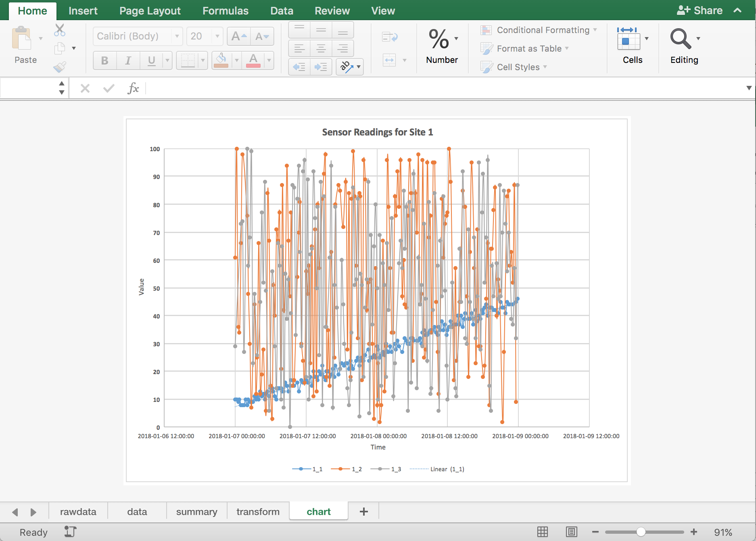
Task: Click the Fill Color paint bucket icon
Action: click(x=221, y=60)
